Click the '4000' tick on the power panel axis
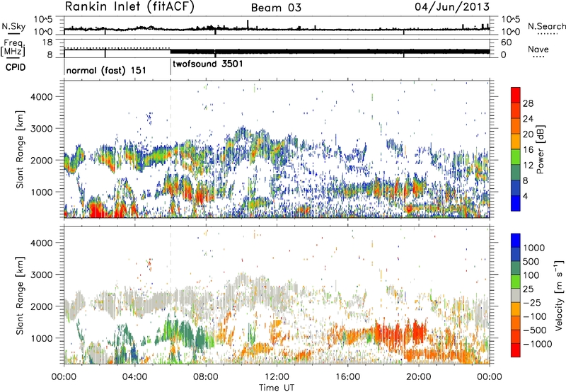Viewport: 566px width, 392px height. [x=42, y=97]
